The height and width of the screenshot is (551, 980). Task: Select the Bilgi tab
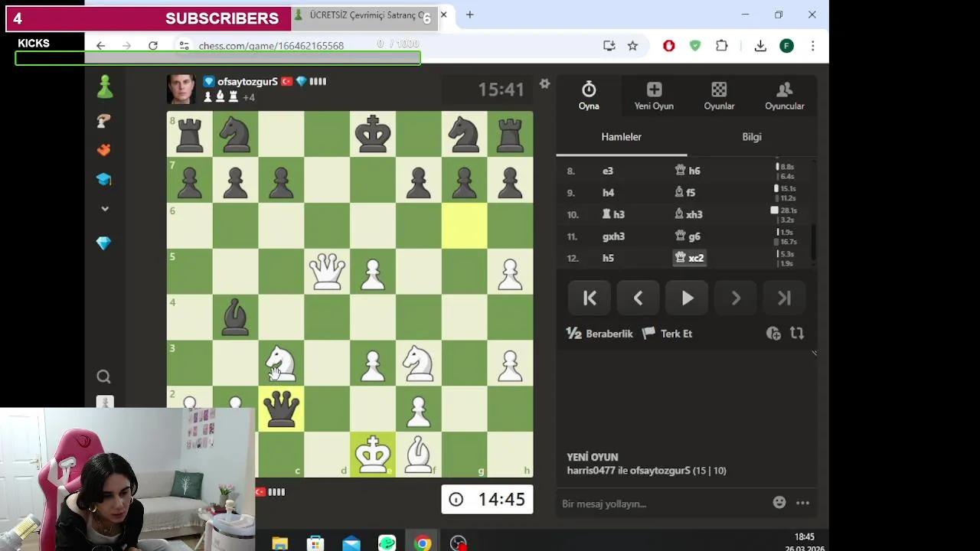pos(752,137)
